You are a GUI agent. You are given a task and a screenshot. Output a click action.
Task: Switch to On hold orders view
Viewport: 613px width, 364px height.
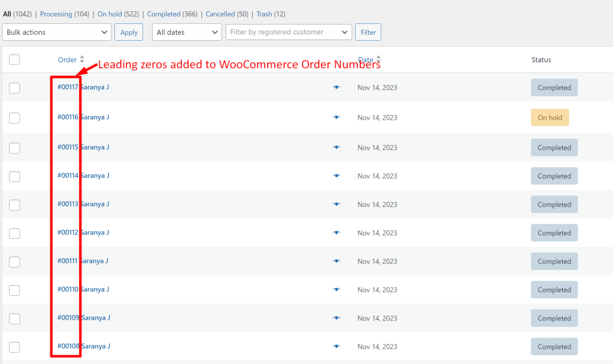[x=110, y=14]
